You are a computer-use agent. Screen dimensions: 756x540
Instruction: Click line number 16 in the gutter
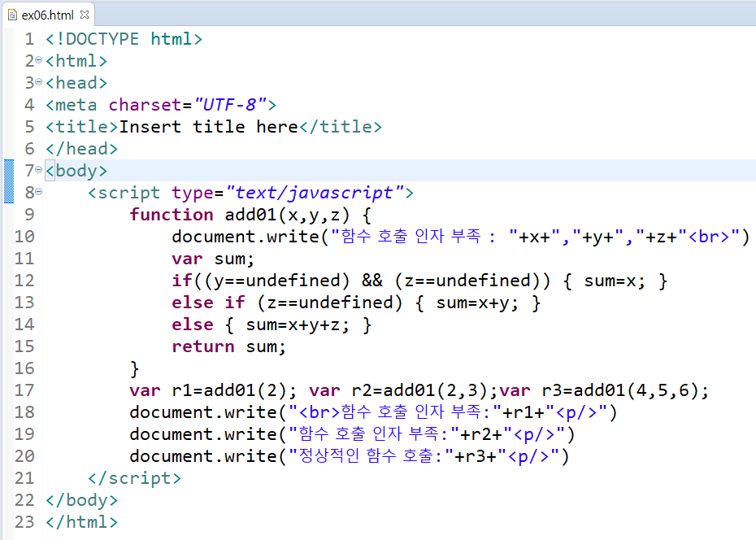(24, 368)
